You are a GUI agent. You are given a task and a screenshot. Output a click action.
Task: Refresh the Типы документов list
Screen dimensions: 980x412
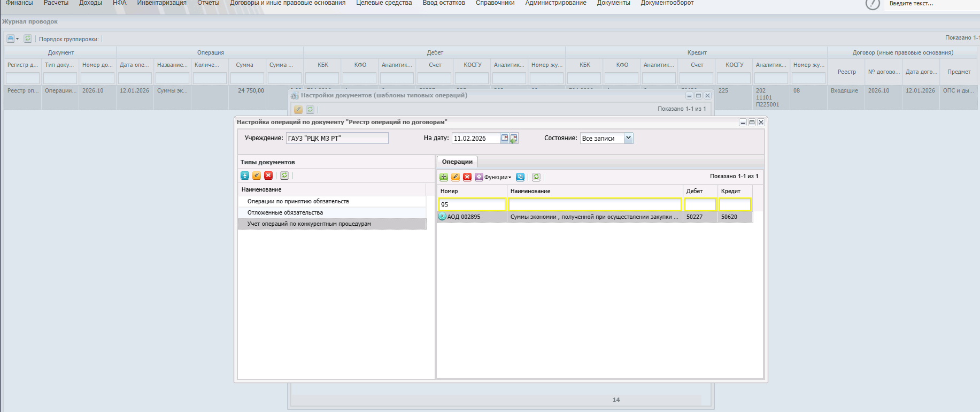point(284,176)
